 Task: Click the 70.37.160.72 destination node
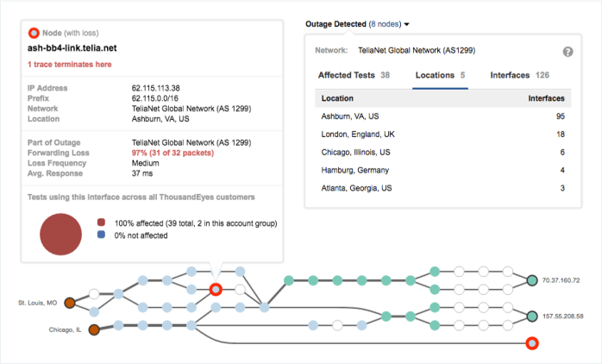pyautogui.click(x=532, y=280)
